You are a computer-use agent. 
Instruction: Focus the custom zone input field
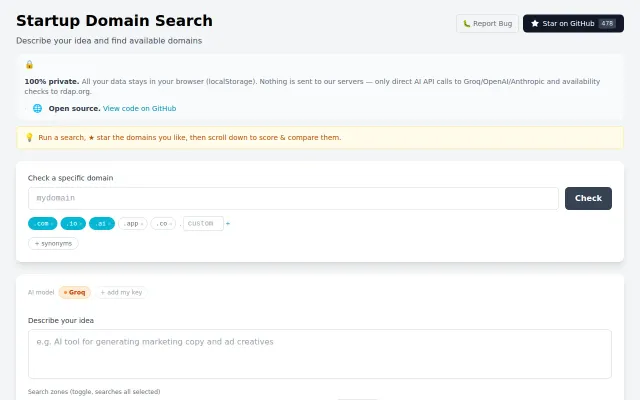click(203, 224)
